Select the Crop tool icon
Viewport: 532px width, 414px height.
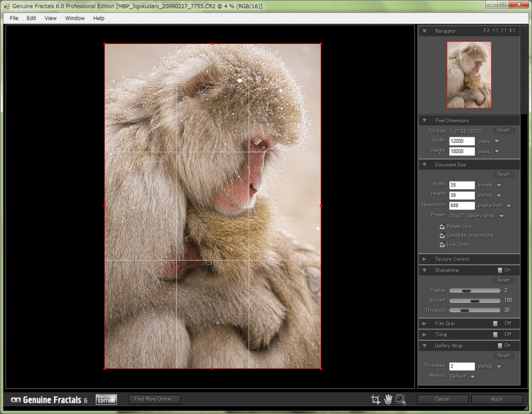click(x=375, y=399)
